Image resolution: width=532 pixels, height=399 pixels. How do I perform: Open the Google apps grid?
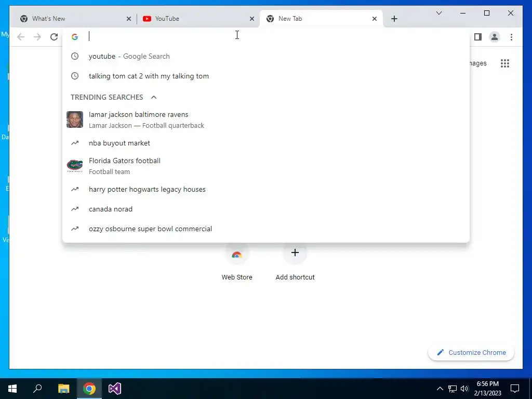(x=505, y=63)
